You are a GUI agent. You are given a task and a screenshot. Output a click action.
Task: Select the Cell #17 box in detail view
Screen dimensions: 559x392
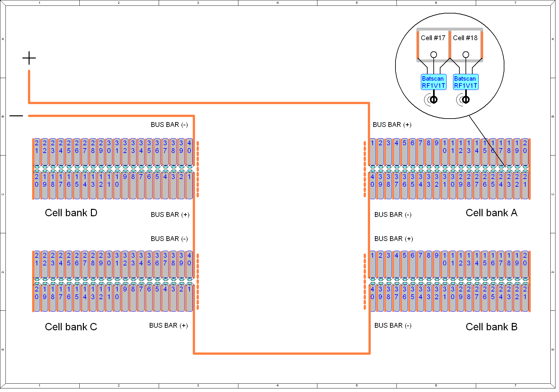[433, 45]
